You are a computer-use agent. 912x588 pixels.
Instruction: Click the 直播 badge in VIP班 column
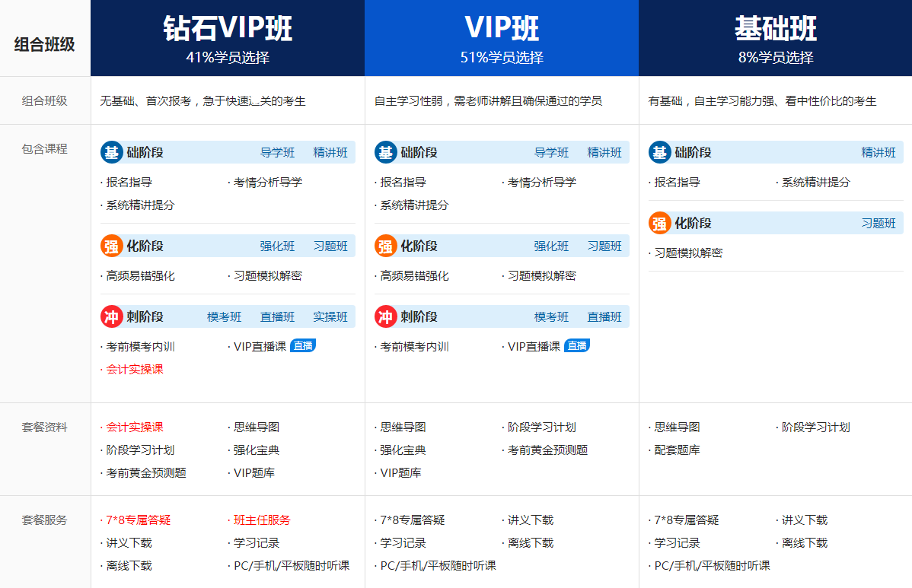click(x=577, y=346)
